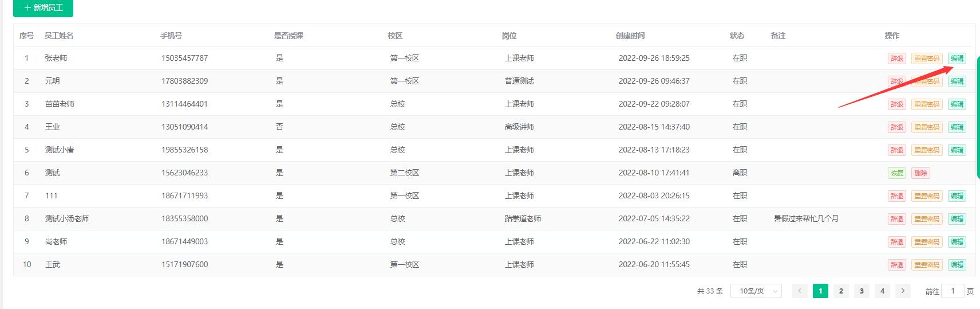Click 辞退 for 王武
Viewport: 980px width, 309px height.
coord(896,265)
